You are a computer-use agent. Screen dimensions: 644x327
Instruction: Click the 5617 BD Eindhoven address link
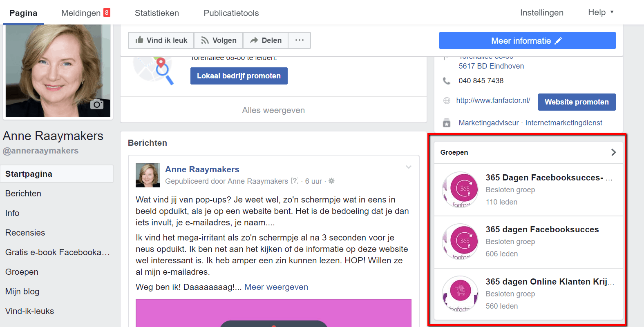pyautogui.click(x=491, y=66)
